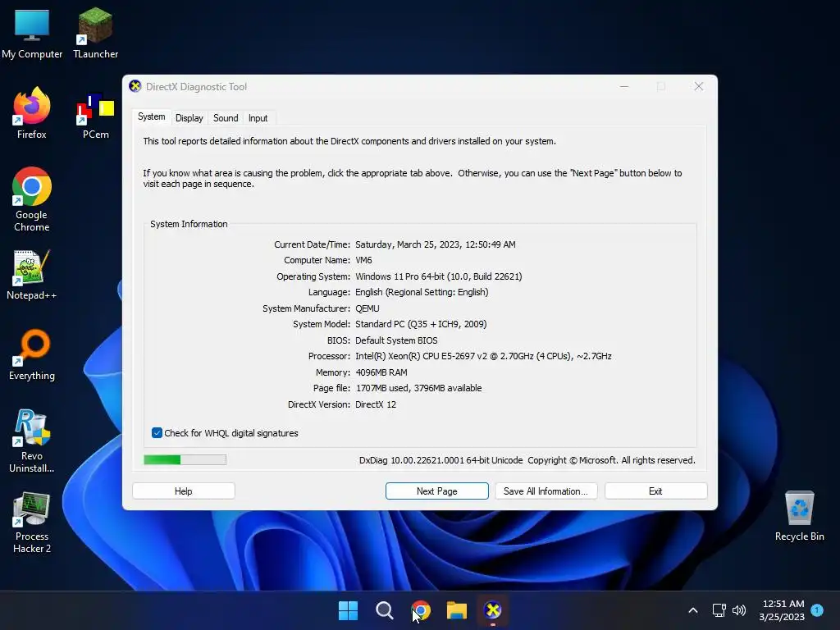This screenshot has width=840, height=630.
Task: Click the Google Chrome desktop icon
Action: tap(32, 199)
